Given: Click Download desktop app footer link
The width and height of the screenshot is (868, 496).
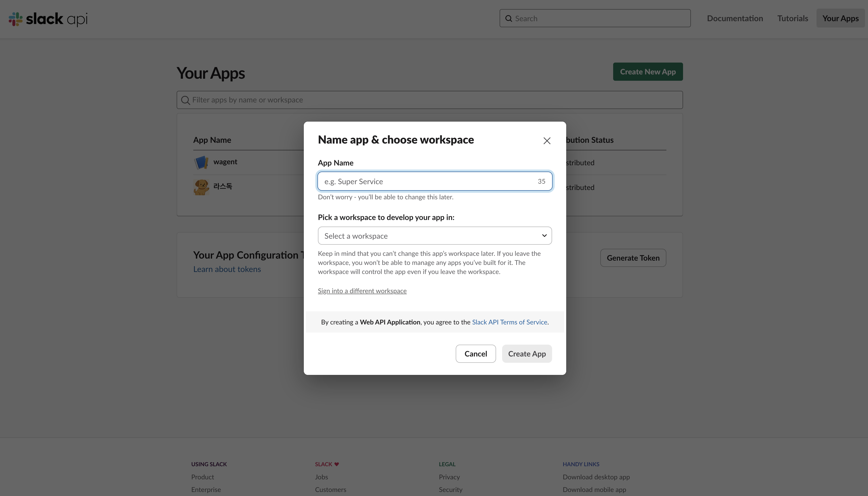Looking at the screenshot, I should pos(596,477).
